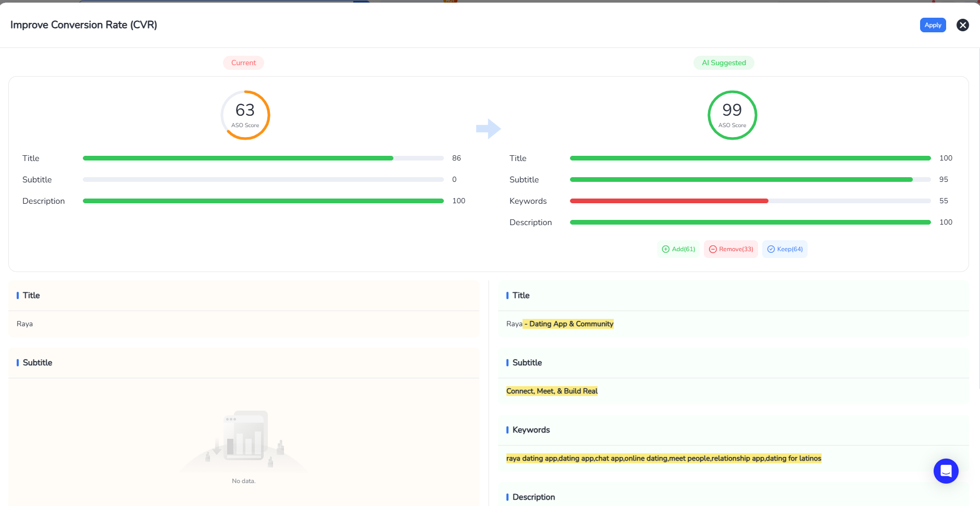Click the suggested subtitle 'Connect, Meet, & Build Real'

[552, 391]
